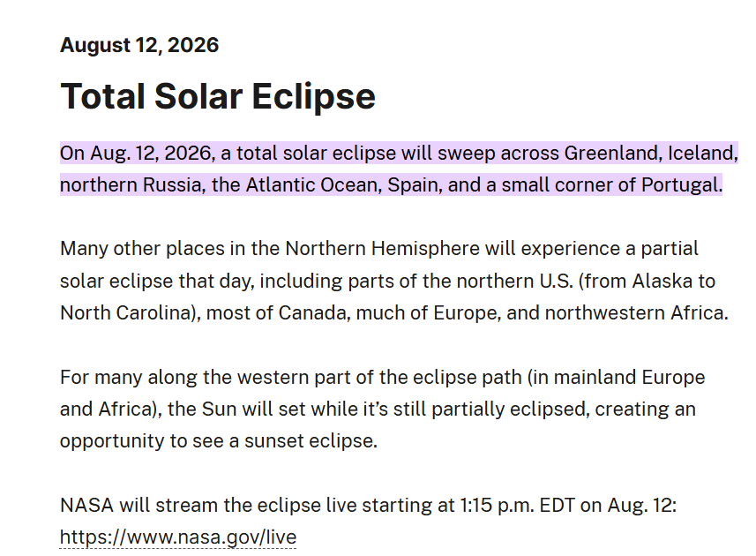Click the word NASA in last paragraph

coord(86,506)
